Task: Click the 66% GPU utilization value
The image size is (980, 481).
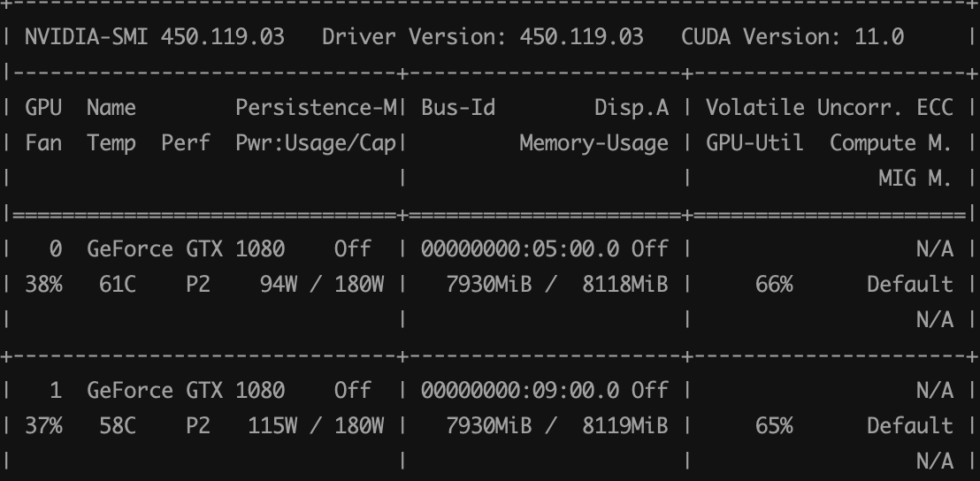Action: point(774,285)
